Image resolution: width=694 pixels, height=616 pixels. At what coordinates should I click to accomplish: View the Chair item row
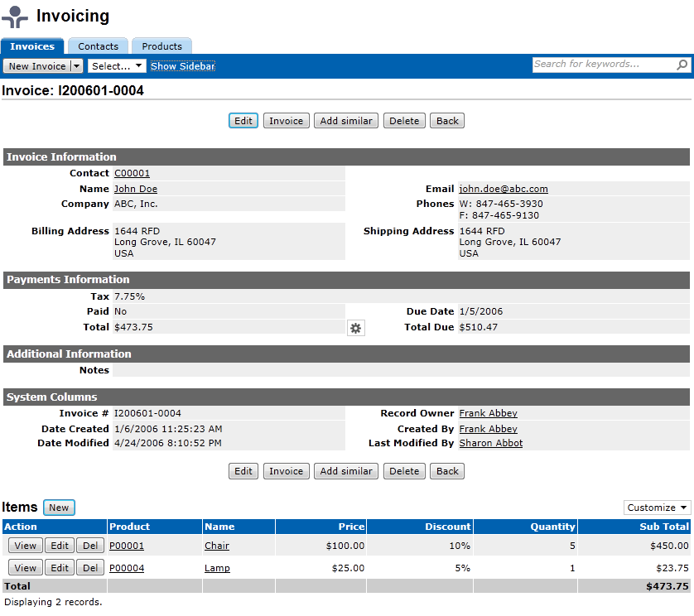[x=26, y=546]
